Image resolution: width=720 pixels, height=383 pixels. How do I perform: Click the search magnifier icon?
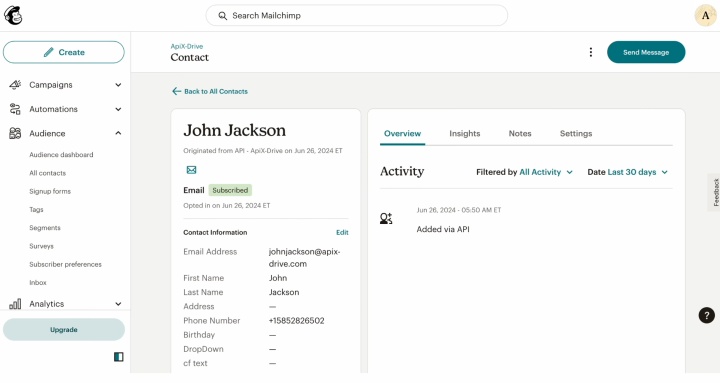tap(223, 16)
